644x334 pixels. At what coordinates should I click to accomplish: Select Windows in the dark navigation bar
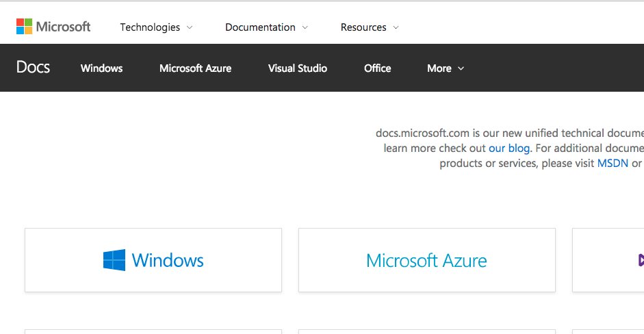(101, 68)
